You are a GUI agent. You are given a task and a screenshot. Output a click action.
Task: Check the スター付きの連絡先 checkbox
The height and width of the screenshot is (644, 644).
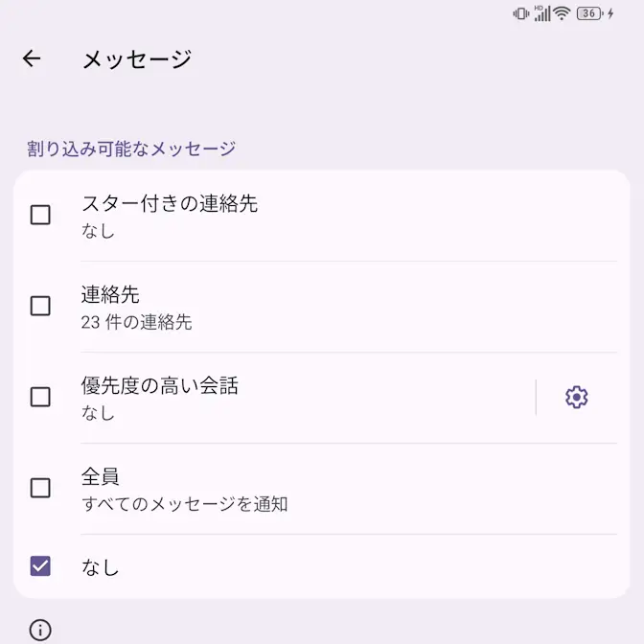[40, 215]
